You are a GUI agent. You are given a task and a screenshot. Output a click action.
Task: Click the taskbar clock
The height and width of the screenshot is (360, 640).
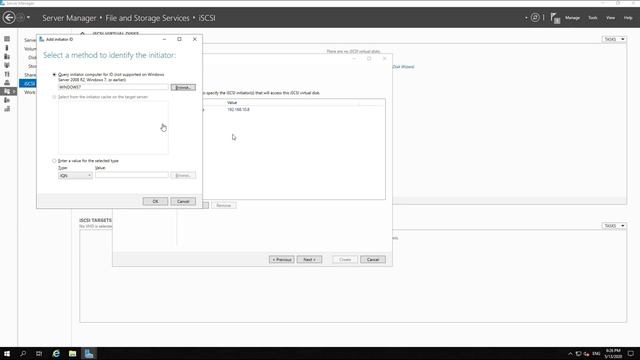(613, 353)
